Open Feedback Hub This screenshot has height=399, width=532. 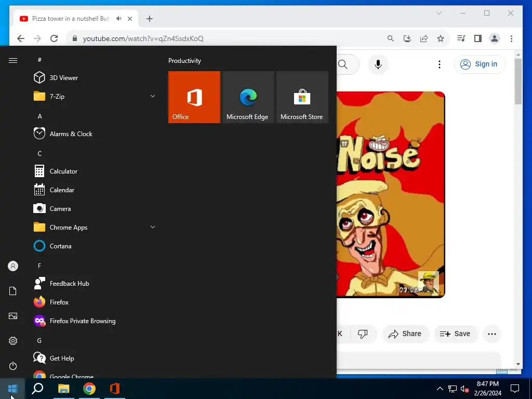pos(95,283)
